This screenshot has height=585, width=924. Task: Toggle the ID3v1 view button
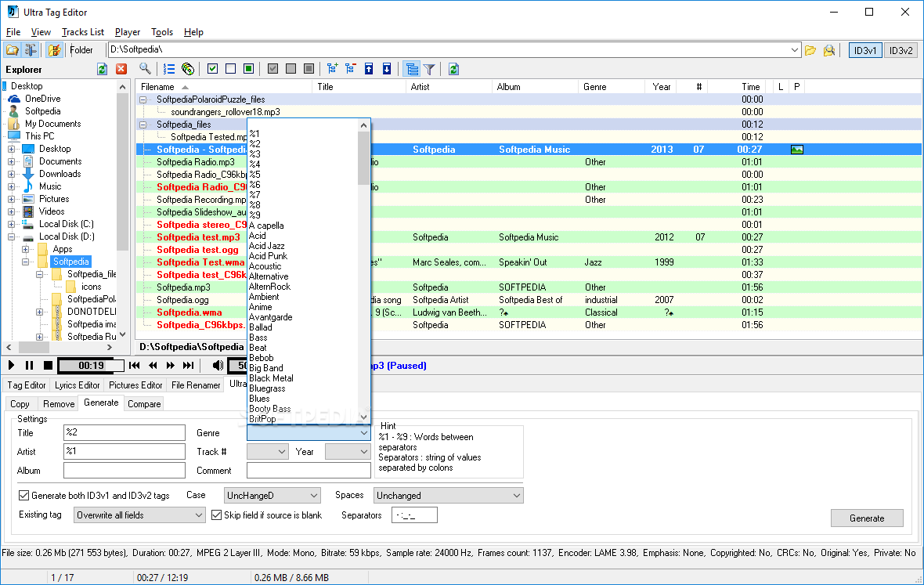865,51
